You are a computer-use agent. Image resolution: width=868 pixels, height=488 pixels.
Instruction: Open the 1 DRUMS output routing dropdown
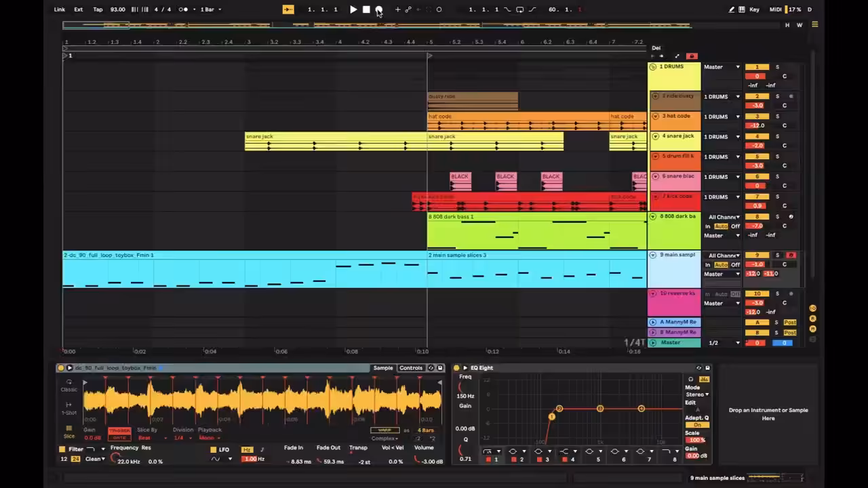click(722, 67)
